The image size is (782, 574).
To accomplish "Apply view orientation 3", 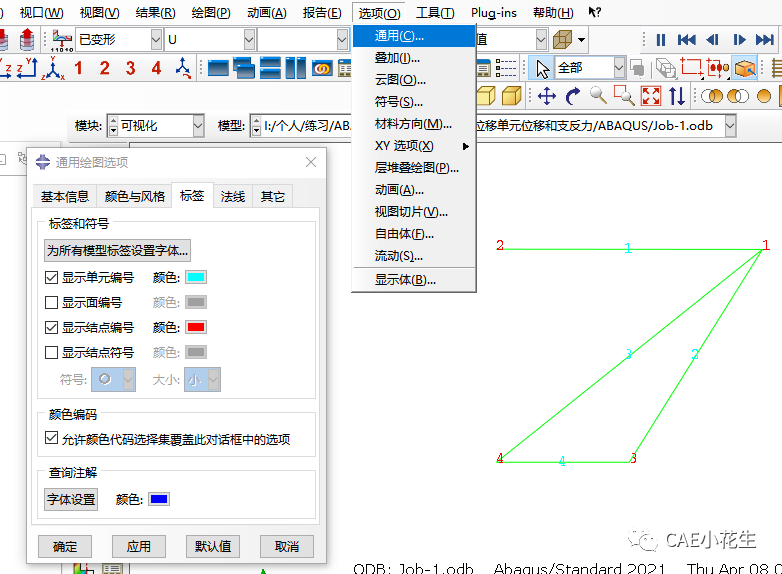I will (x=131, y=68).
